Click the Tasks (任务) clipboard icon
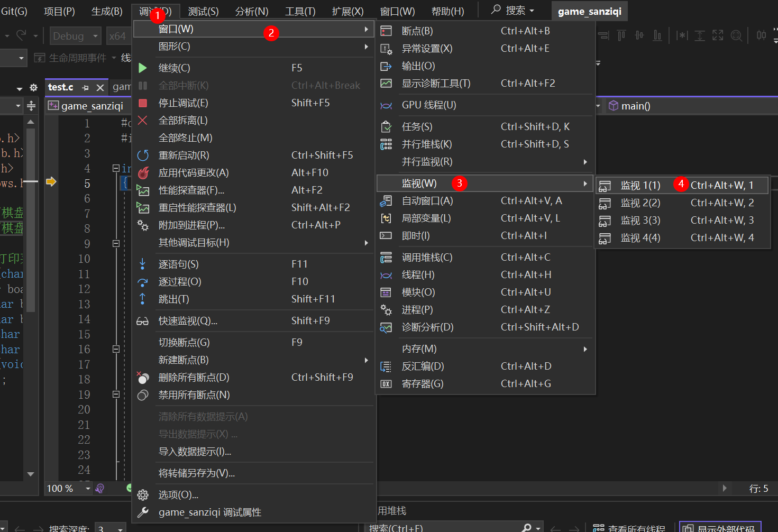Image resolution: width=778 pixels, height=532 pixels. click(x=386, y=126)
